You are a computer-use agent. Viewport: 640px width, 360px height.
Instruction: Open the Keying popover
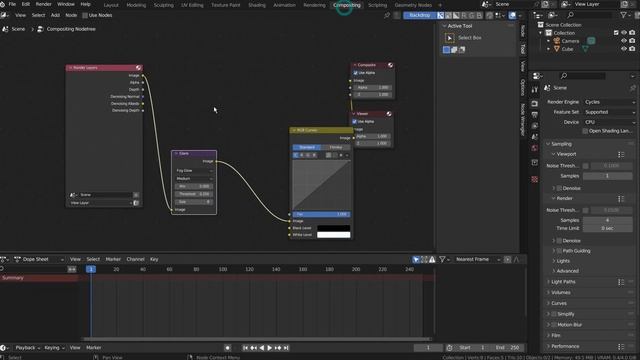click(x=54, y=348)
